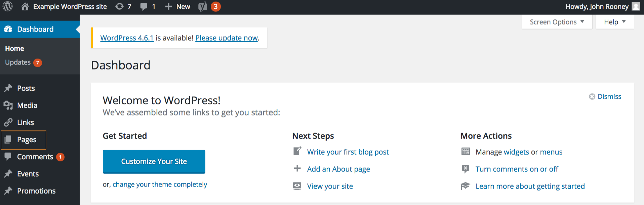Open the updates icon in admin bar
Screen dimensions: 644x205
pos(120,6)
